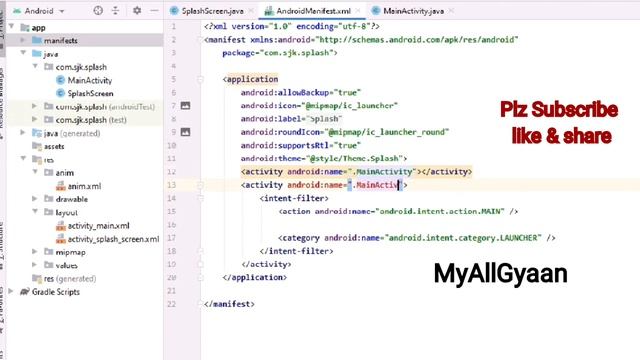Select the Gradle Scripts node

click(56, 292)
